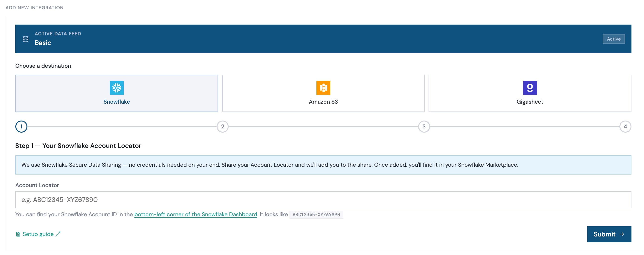
Task: Go to step 1 in the progress stepper
Action: [21, 127]
